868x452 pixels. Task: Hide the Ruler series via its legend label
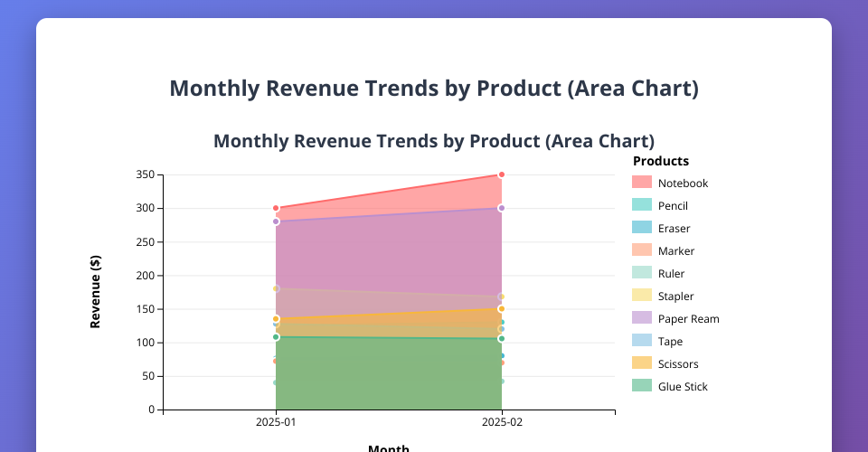pyautogui.click(x=671, y=274)
